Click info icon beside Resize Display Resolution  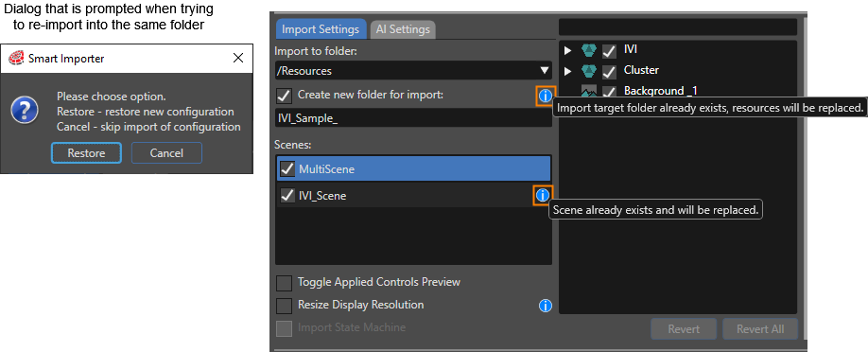[546, 306]
